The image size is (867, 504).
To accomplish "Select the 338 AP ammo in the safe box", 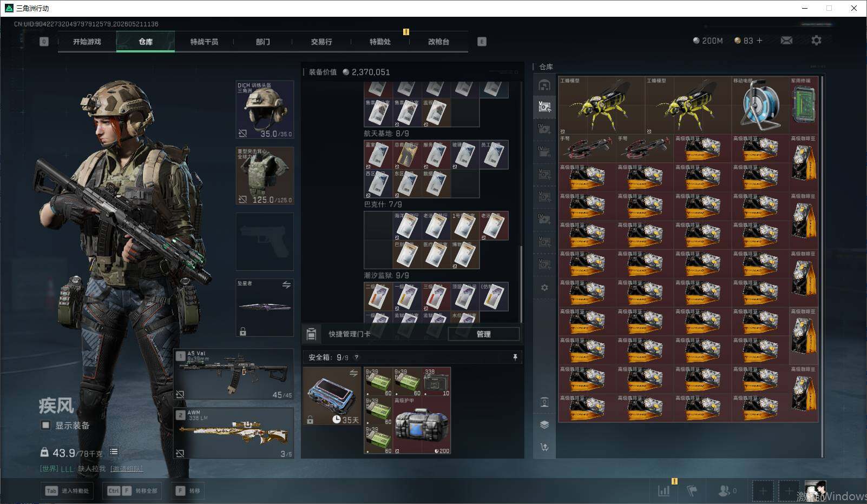I will point(436,382).
